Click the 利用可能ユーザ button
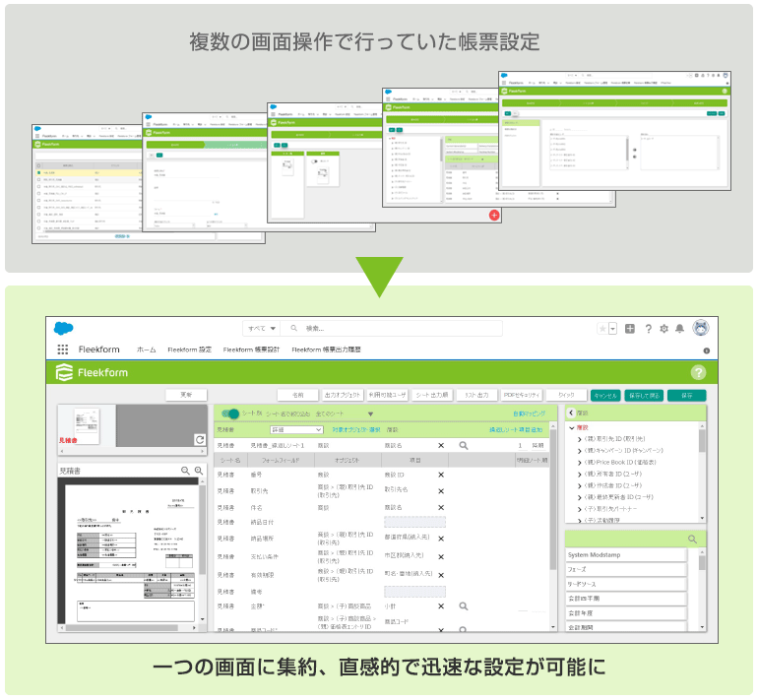This screenshot has width=758, height=700. pyautogui.click(x=387, y=395)
